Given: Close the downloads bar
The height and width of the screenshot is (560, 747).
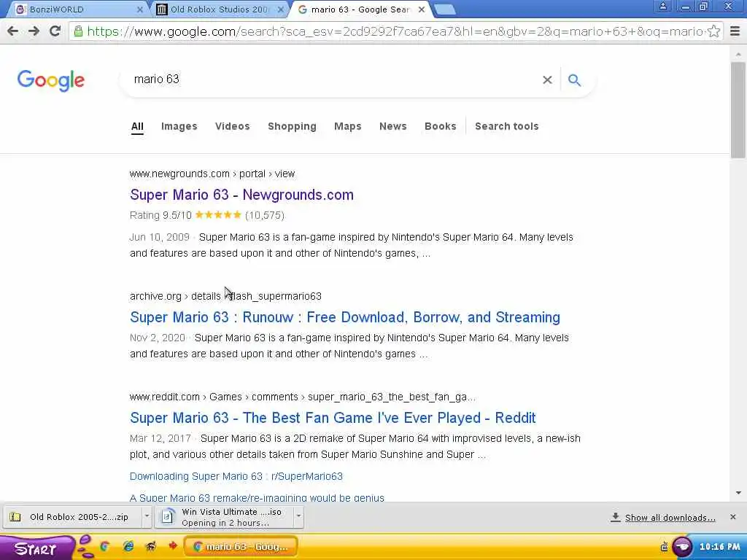Looking at the screenshot, I should tap(732, 517).
